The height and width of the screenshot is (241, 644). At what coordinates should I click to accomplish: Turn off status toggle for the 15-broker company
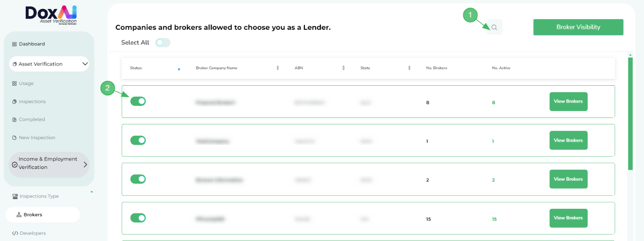pyautogui.click(x=138, y=218)
